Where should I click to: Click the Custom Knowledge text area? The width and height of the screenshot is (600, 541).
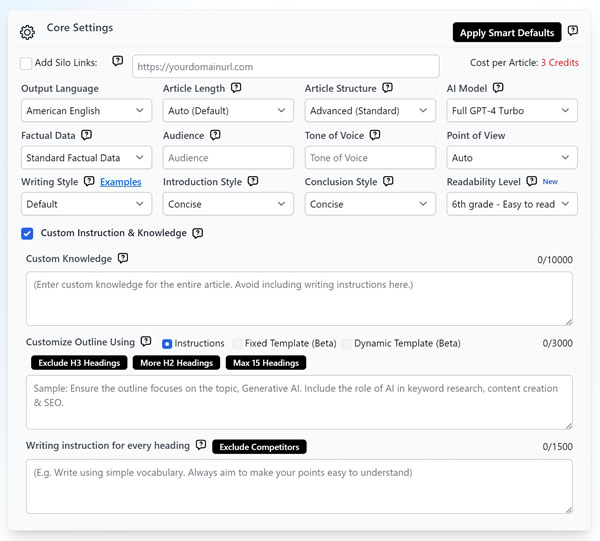click(x=299, y=299)
